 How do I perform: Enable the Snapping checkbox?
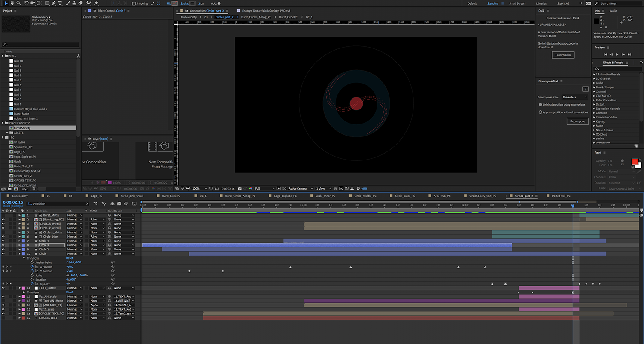pos(134,3)
